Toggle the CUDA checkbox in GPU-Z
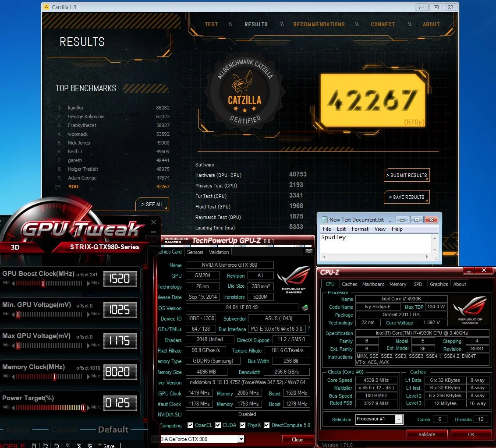The width and height of the screenshot is (496, 448). [218, 425]
